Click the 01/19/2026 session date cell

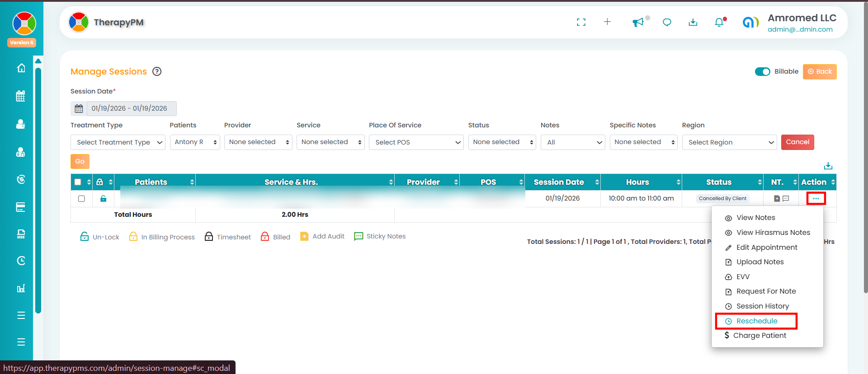(x=563, y=198)
